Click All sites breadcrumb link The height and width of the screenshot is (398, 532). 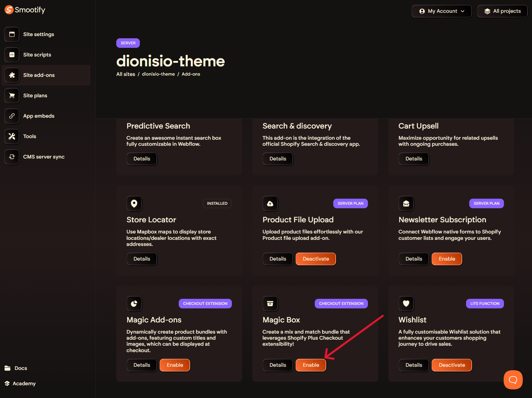(x=126, y=74)
